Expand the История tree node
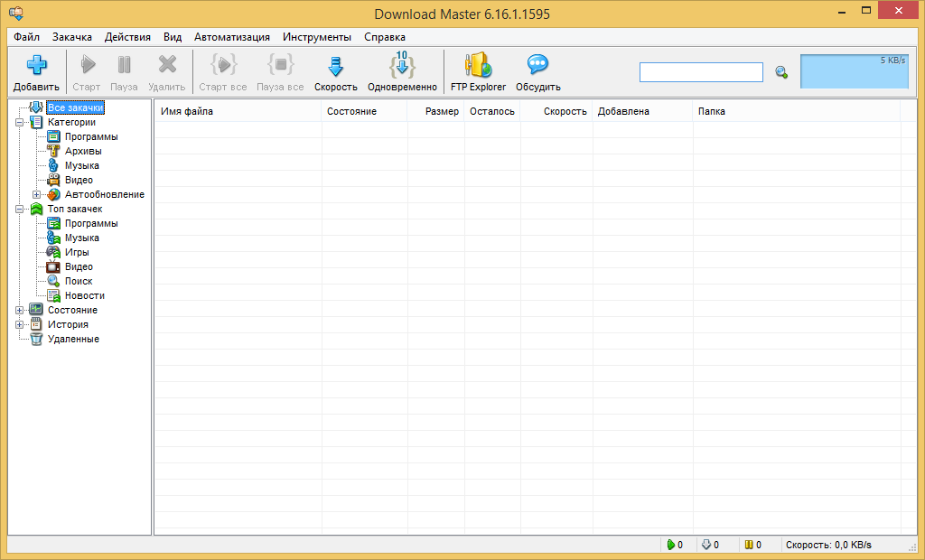 click(x=20, y=324)
